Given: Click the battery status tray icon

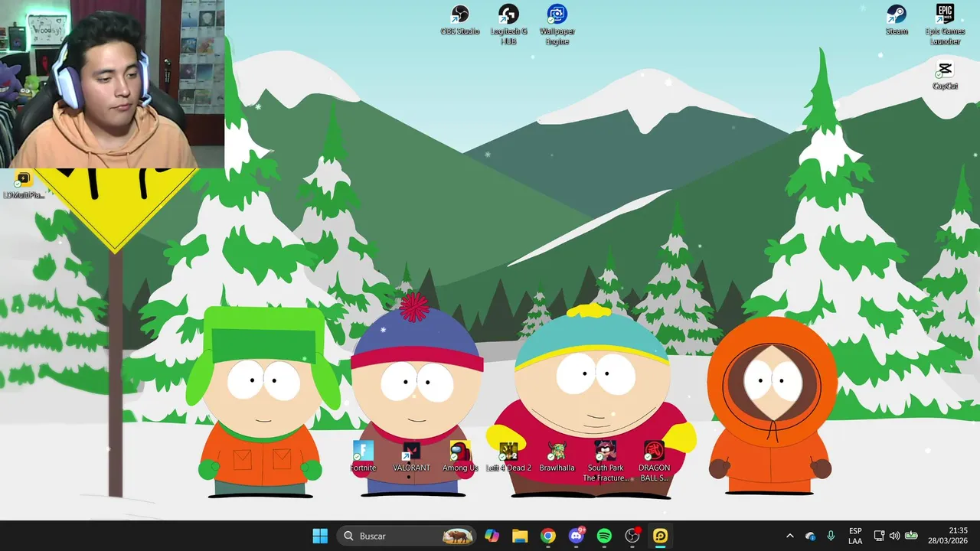Looking at the screenshot, I should pos(911,536).
